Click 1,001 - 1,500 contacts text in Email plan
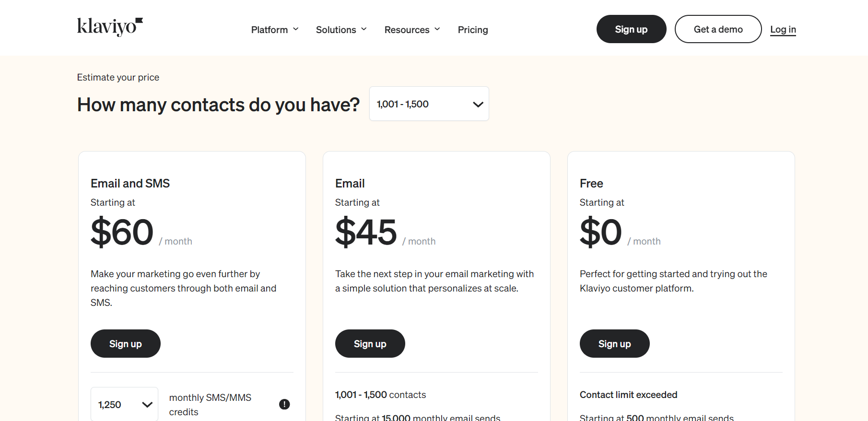The width and height of the screenshot is (868, 421). click(x=380, y=395)
